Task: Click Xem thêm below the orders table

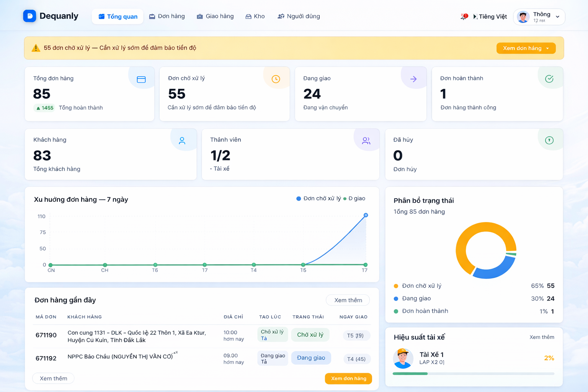Action: 53,378
